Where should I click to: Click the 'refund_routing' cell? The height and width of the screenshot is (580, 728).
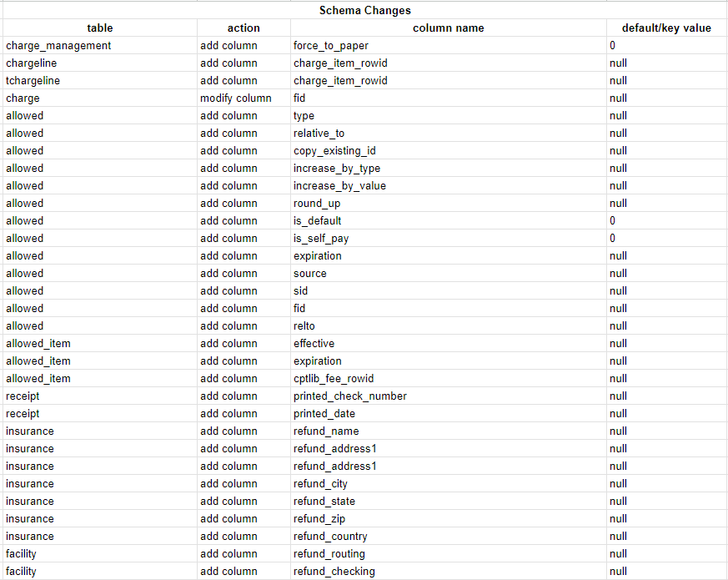(x=448, y=554)
